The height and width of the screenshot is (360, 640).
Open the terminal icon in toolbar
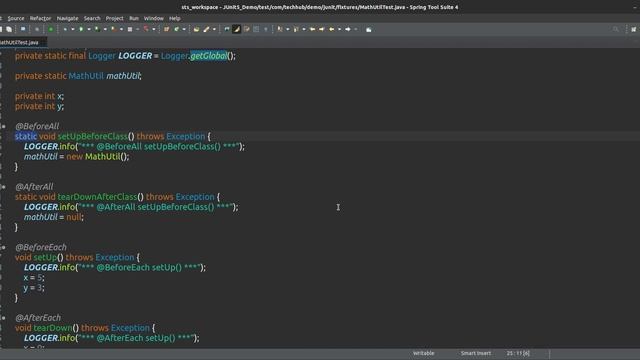click(23, 29)
